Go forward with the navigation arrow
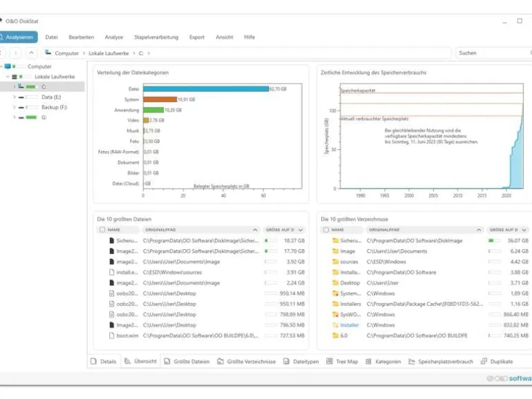Image resolution: width=532 pixels, height=399 pixels. pyautogui.click(x=15, y=53)
